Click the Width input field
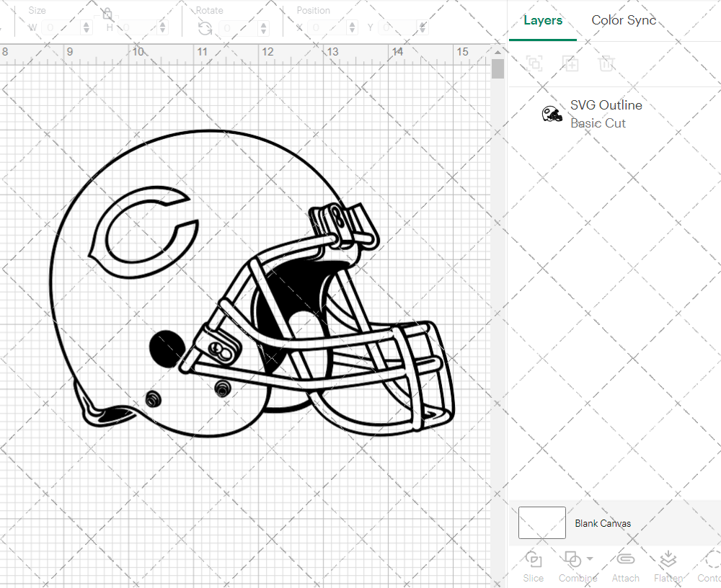The height and width of the screenshot is (588, 721). point(61,27)
